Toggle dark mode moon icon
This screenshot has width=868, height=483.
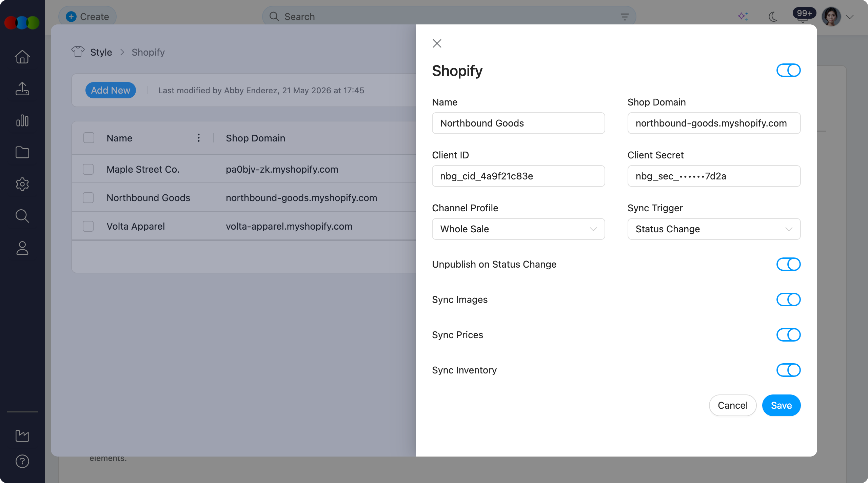click(x=773, y=16)
